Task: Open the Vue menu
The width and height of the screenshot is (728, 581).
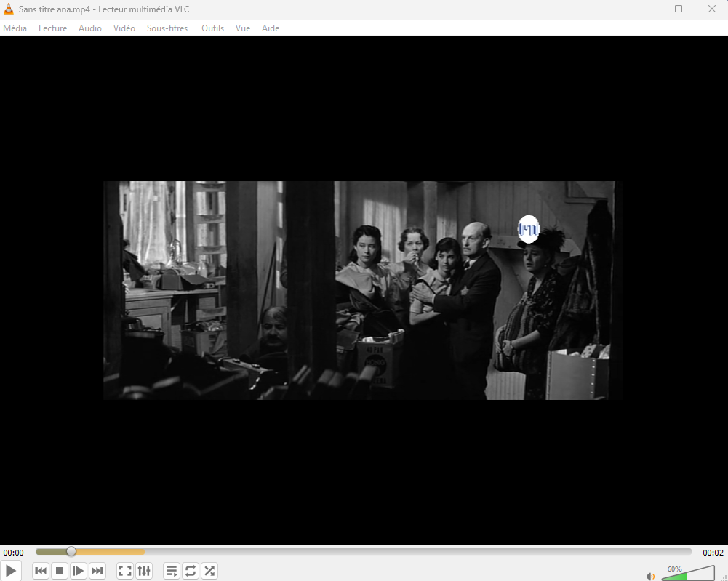Action: [x=243, y=28]
